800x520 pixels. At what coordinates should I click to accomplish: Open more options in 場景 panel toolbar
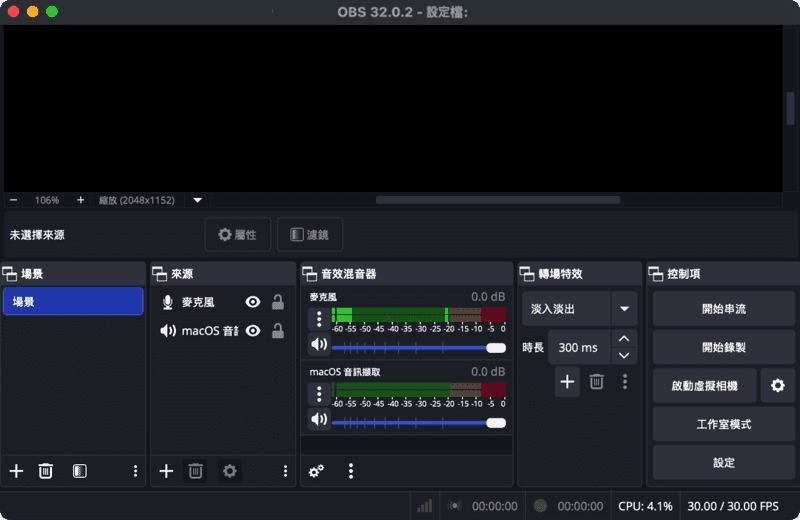click(x=135, y=471)
